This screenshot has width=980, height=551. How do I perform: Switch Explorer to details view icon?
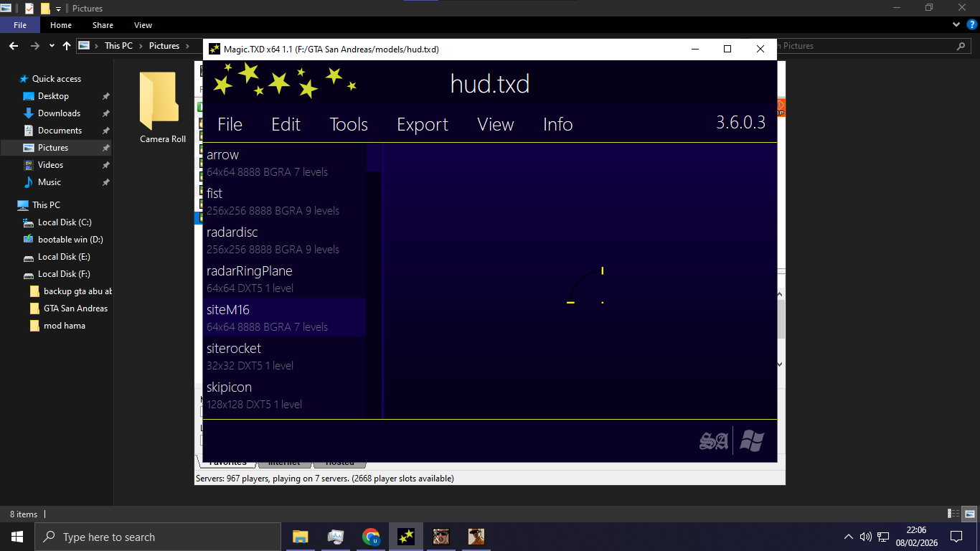coord(954,514)
